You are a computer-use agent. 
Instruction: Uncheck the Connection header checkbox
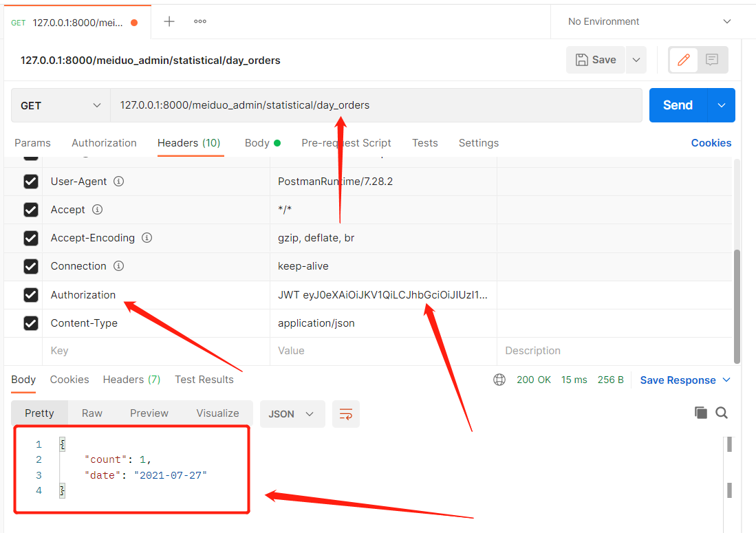click(x=31, y=266)
